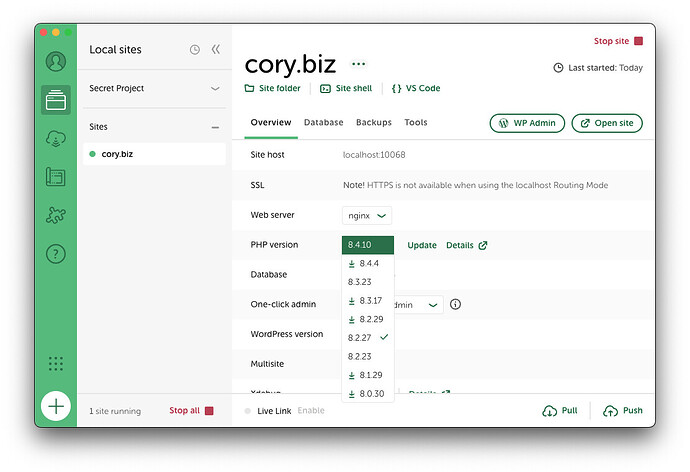
Task: Switch to the Tools tab
Action: click(416, 123)
